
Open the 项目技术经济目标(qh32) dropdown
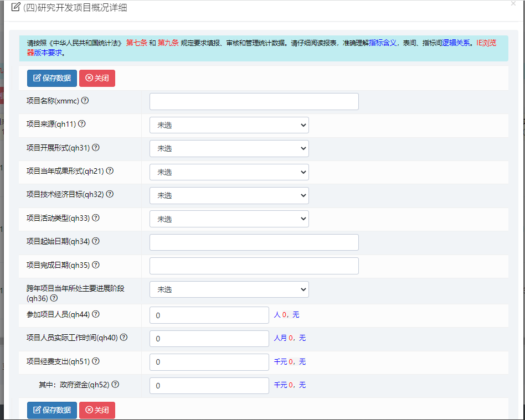pyautogui.click(x=229, y=195)
